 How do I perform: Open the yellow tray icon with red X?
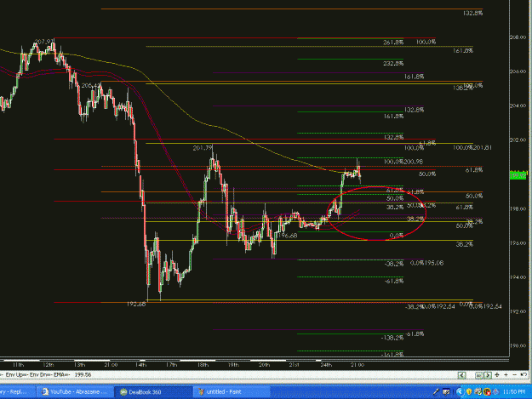click(487, 392)
